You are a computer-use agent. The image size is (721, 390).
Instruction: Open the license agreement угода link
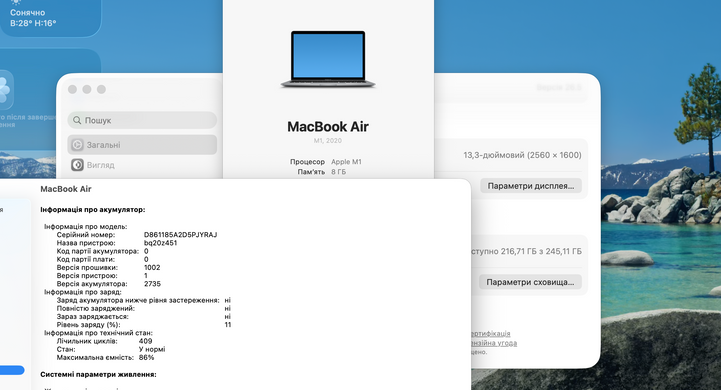(494, 343)
